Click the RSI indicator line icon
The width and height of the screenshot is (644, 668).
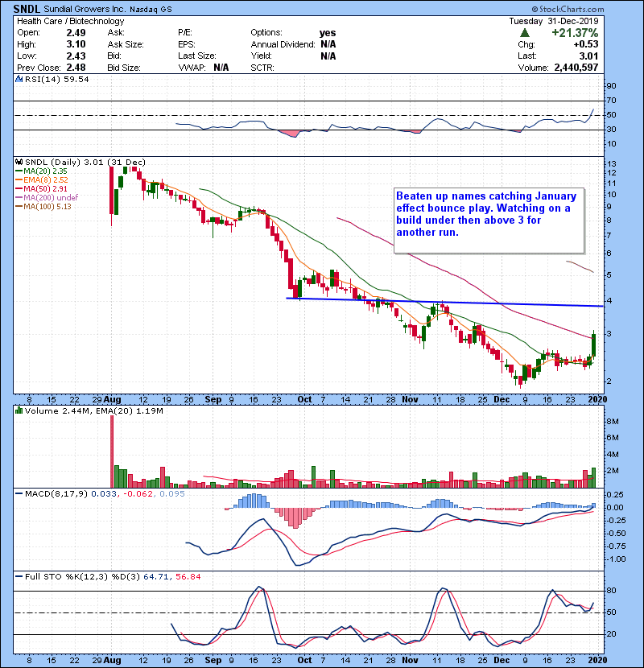[x=19, y=79]
